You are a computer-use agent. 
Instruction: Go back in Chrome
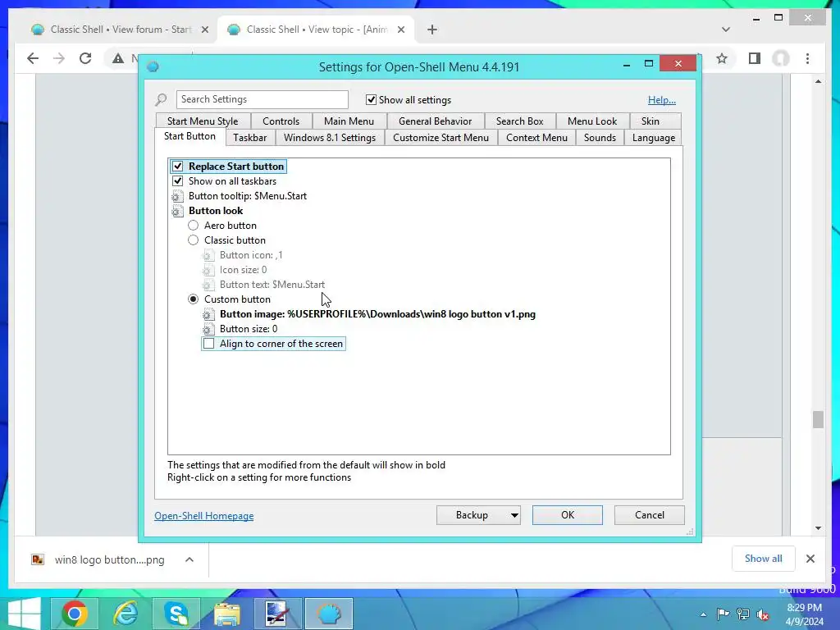pyautogui.click(x=33, y=58)
